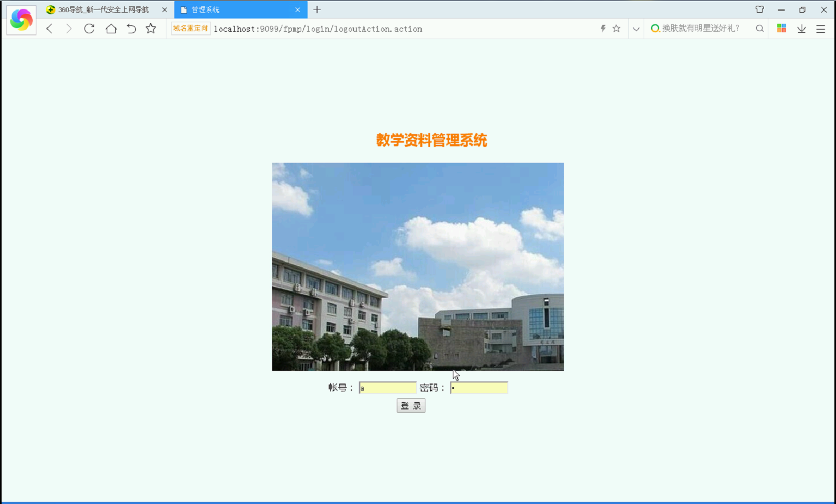Screen dimensions: 836x504
Task: Click the campus building image
Action: point(418,267)
